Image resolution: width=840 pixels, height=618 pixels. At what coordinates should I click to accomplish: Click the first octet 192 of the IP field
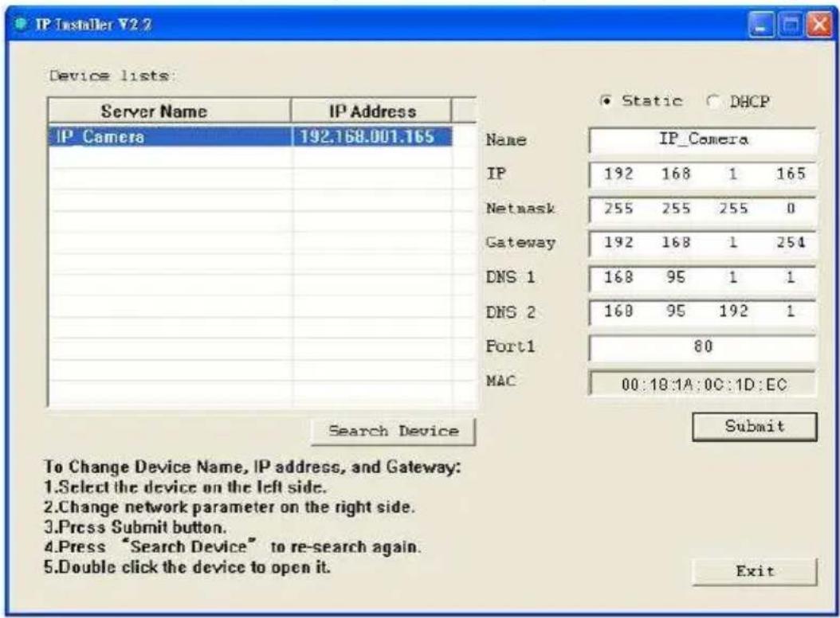click(x=618, y=174)
